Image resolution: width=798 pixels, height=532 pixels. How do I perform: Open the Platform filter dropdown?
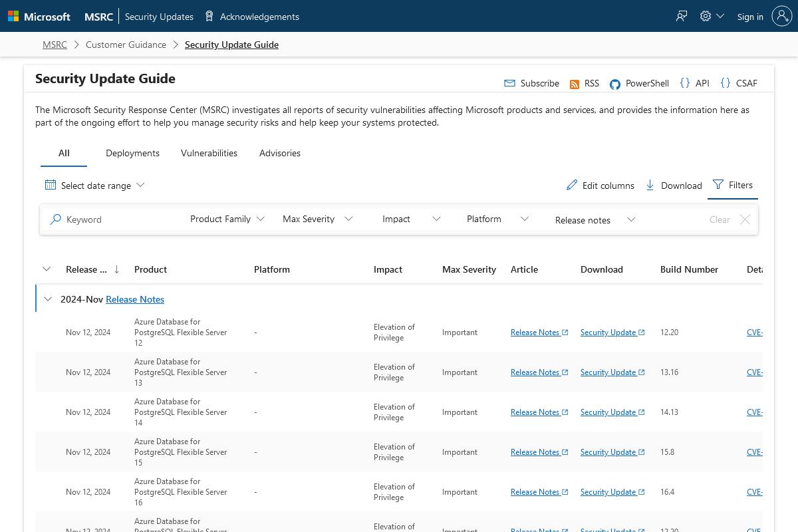(x=497, y=219)
